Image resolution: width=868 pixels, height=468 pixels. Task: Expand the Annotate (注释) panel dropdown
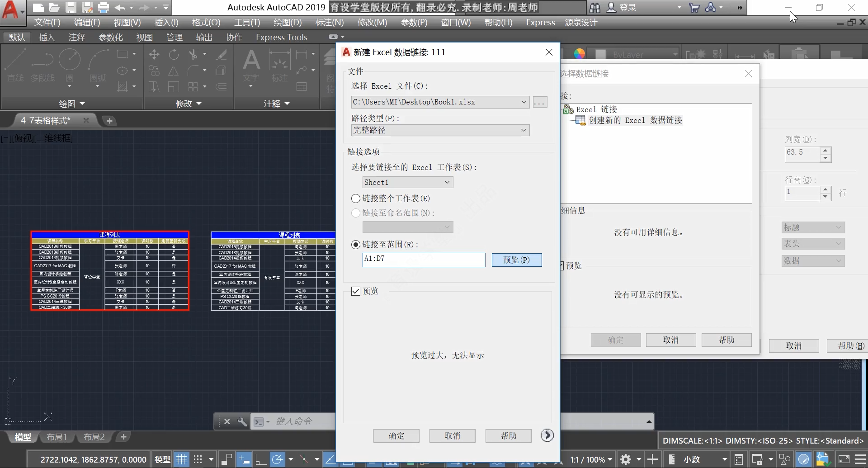[277, 104]
